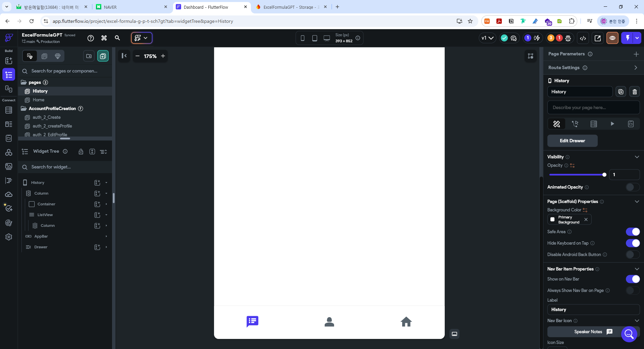Select Container in widget tree
644x349 pixels.
coord(46,204)
